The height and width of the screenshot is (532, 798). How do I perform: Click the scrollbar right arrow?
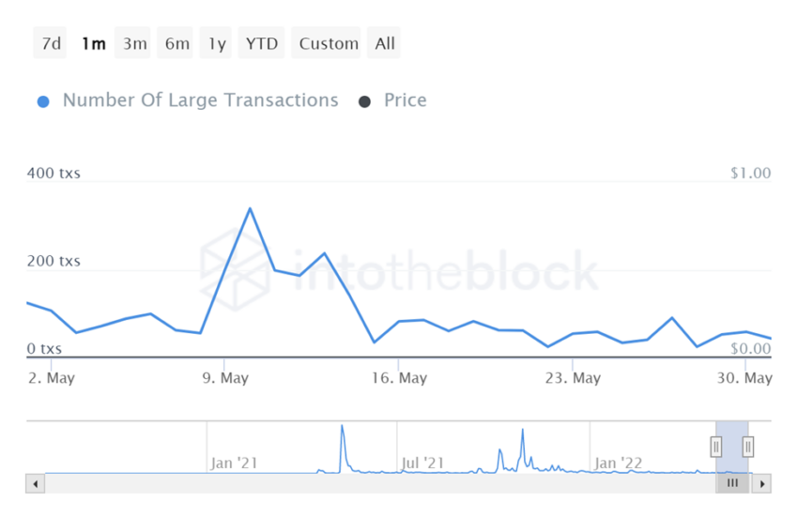(762, 484)
